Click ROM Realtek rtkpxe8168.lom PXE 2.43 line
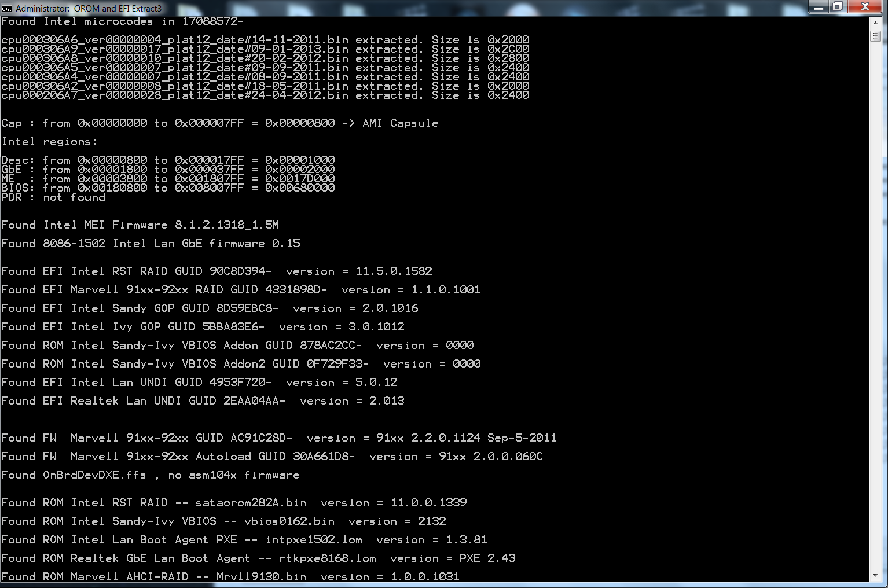Image resolution: width=888 pixels, height=588 pixels. click(258, 558)
